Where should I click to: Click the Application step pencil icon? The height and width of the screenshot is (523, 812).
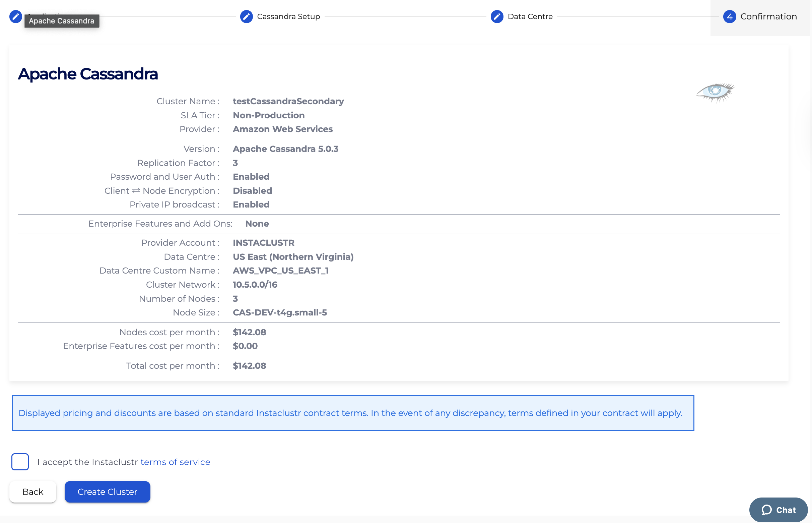pyautogui.click(x=16, y=16)
